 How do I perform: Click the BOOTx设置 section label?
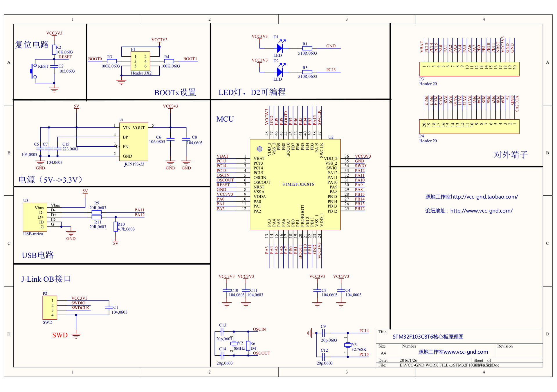click(x=175, y=93)
